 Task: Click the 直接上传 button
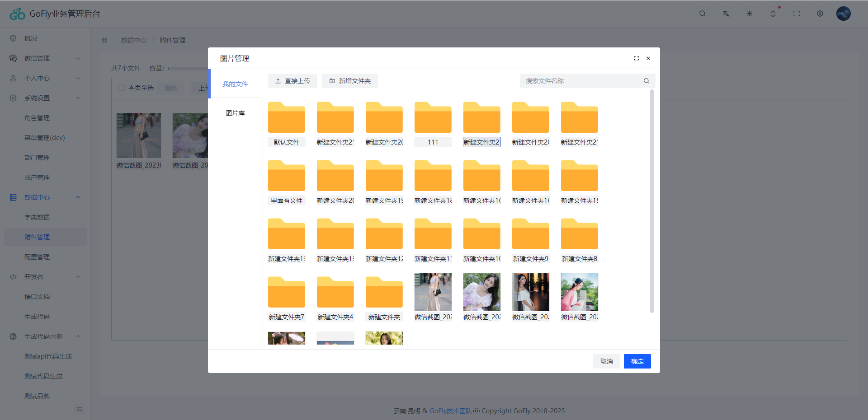[x=292, y=81]
